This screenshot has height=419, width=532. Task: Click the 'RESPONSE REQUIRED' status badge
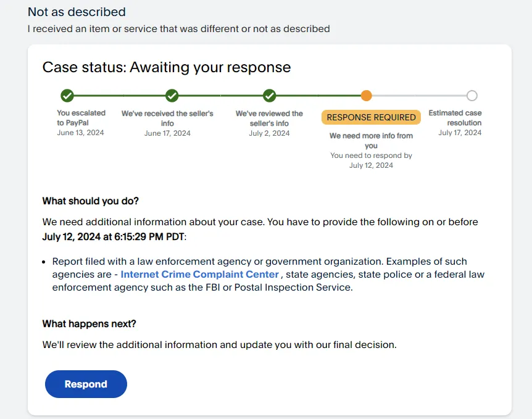coord(370,117)
